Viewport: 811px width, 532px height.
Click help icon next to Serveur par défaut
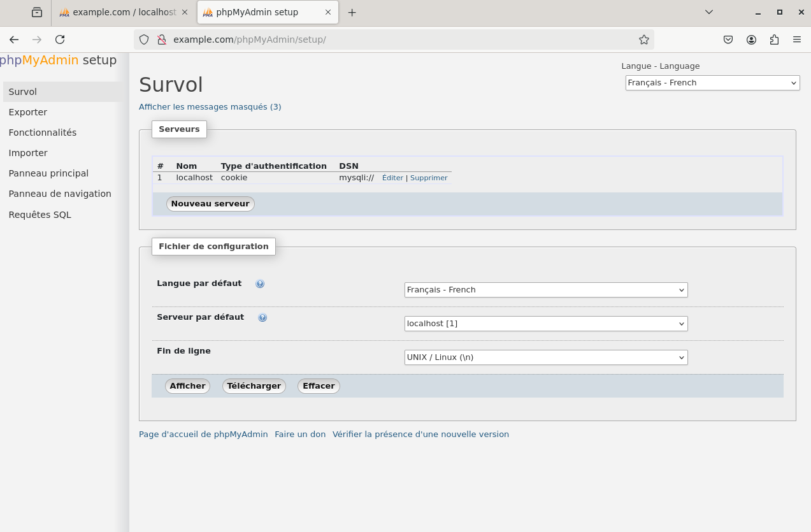tap(262, 318)
